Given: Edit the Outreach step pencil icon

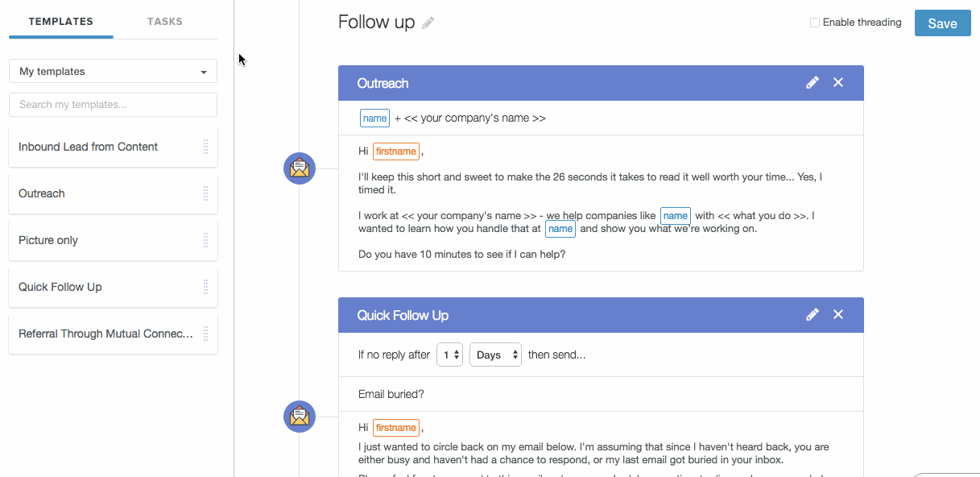Looking at the screenshot, I should [x=813, y=83].
